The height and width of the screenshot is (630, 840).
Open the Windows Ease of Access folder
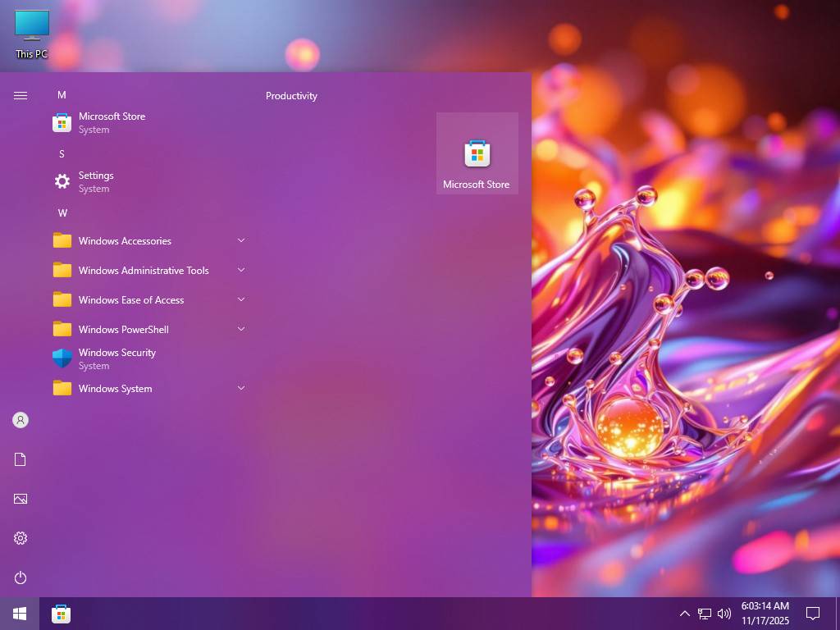click(x=150, y=299)
